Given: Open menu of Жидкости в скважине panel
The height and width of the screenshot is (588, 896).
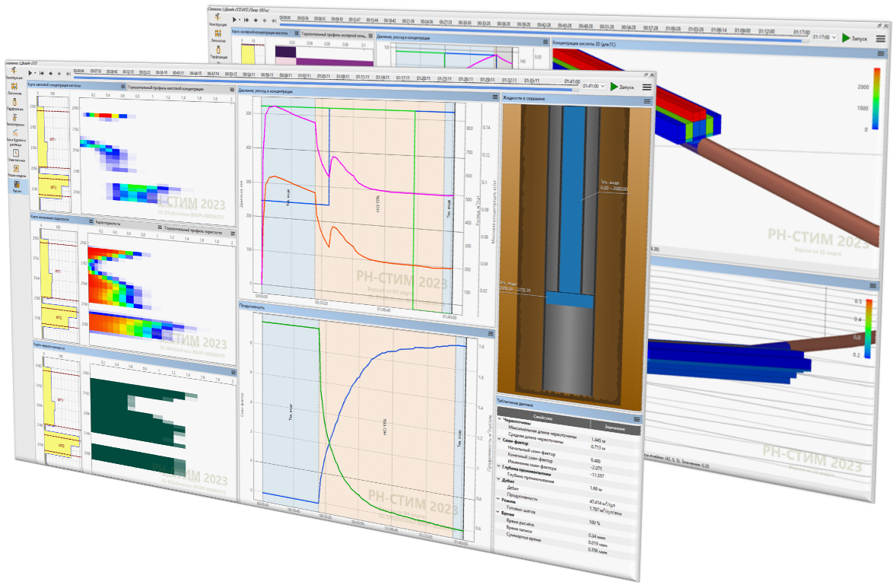Looking at the screenshot, I should pos(647,101).
